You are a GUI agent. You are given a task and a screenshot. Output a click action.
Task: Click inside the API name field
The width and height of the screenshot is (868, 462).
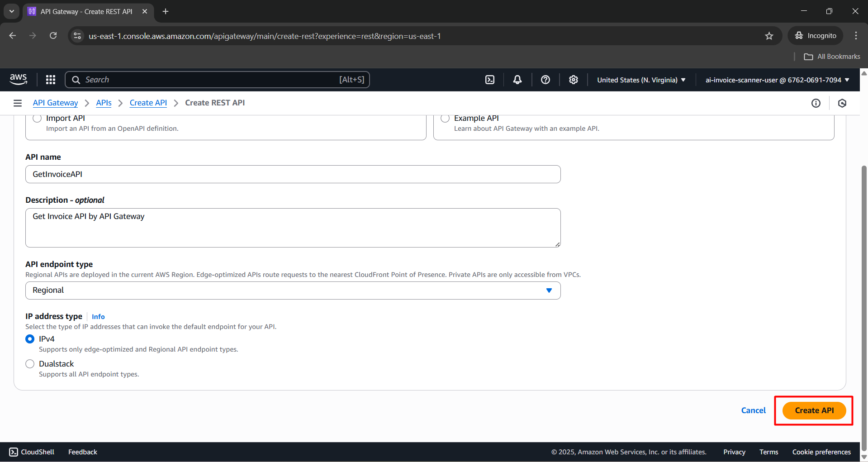pyautogui.click(x=293, y=174)
